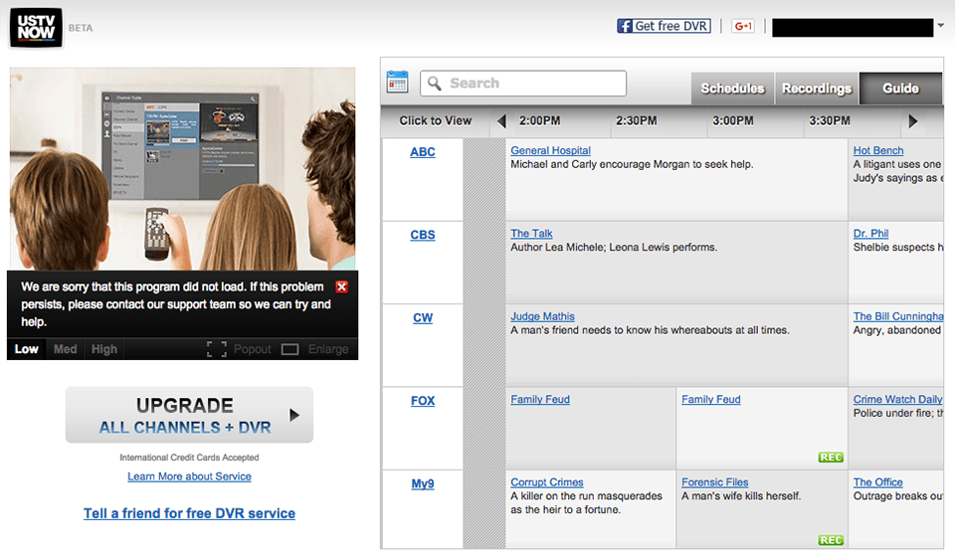
Task: Click the Google +1 button
Action: (743, 26)
